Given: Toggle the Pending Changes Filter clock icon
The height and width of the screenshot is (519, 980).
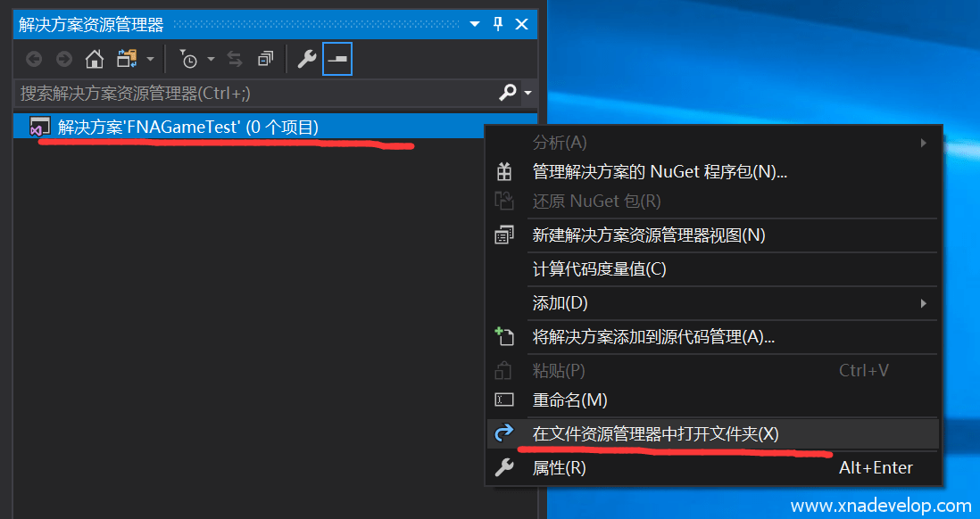Looking at the screenshot, I should 190,59.
